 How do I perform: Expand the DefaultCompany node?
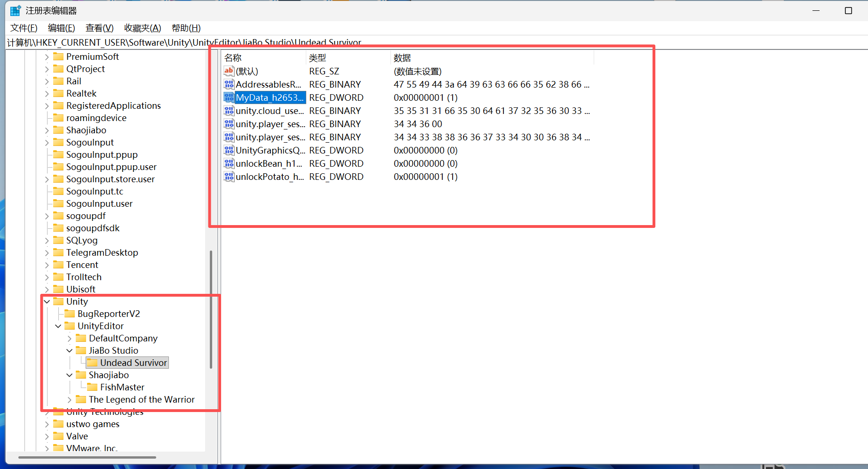[70, 338]
